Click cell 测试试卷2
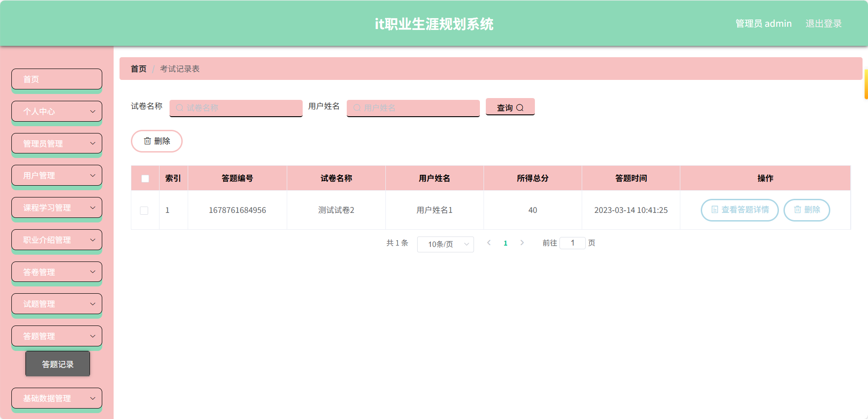The image size is (868, 419). pyautogui.click(x=336, y=210)
